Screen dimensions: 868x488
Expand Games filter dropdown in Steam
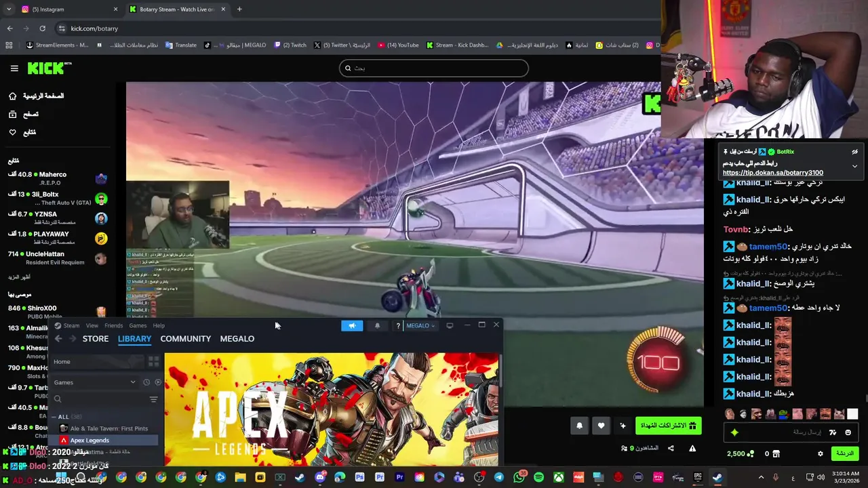point(95,382)
